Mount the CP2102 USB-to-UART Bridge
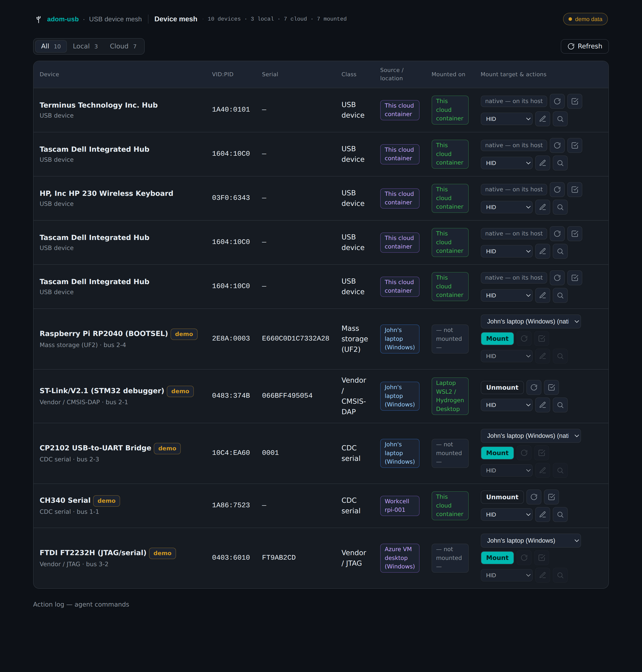 coord(497,453)
